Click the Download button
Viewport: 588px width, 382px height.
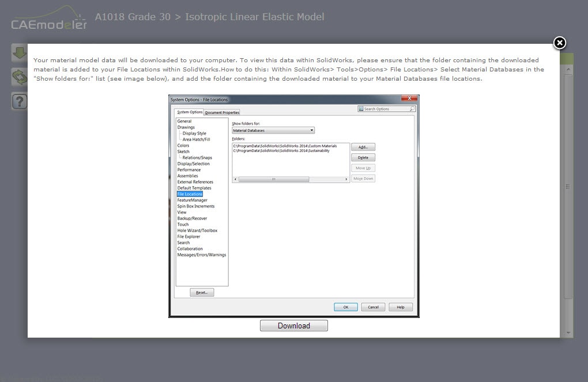pyautogui.click(x=293, y=326)
